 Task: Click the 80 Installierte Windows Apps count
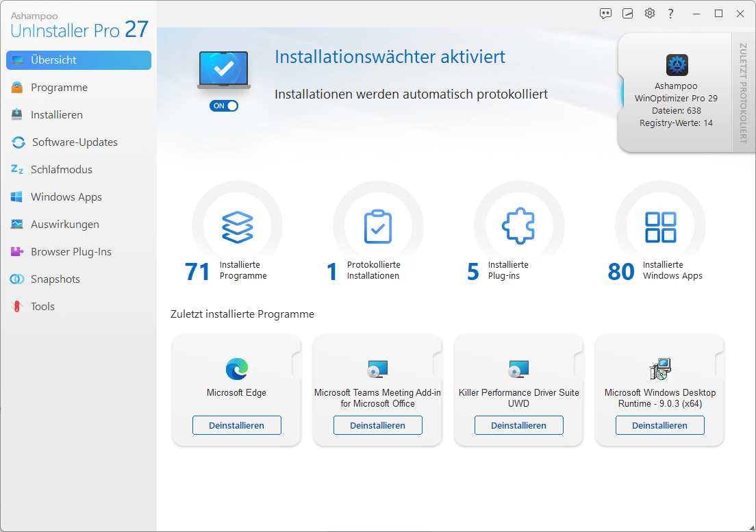tap(621, 271)
